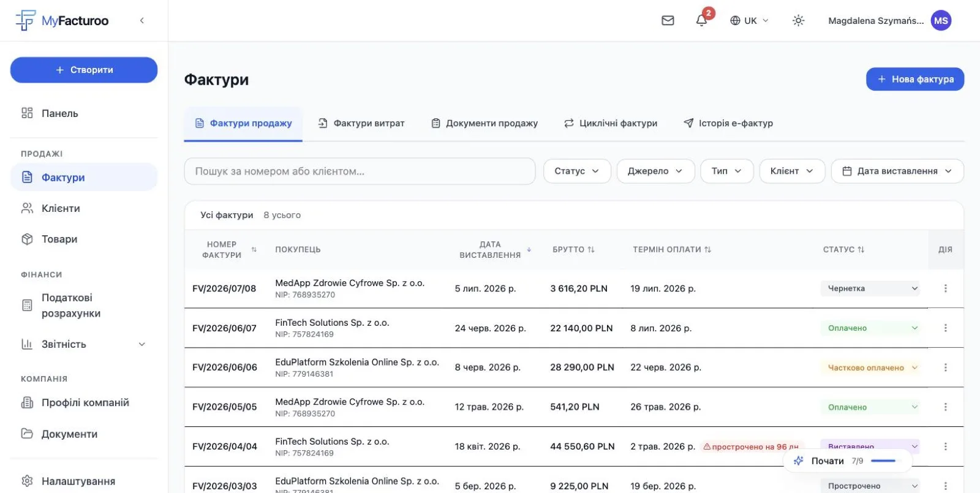Open Клієнти in the sidebar
The width and height of the screenshot is (980, 493).
coord(84,208)
